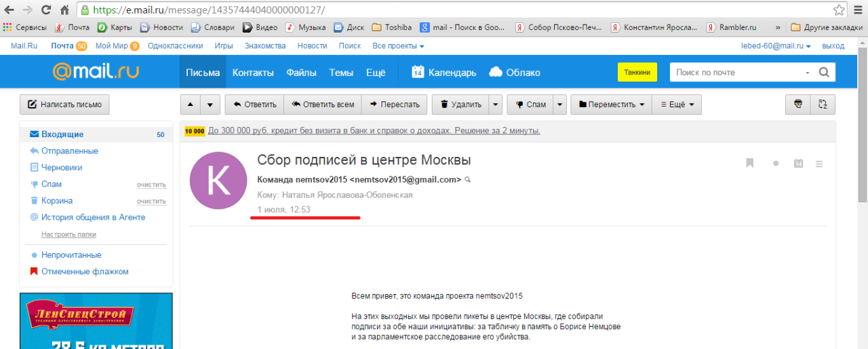Screen dimensions: 868x349
Task: Open Chrome menu hamburger icon
Action: point(858,10)
